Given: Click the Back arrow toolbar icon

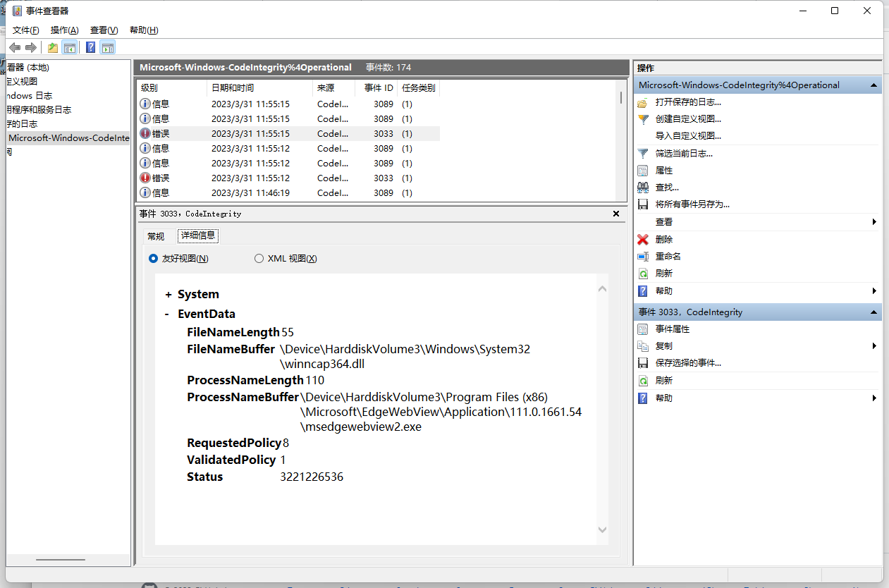Looking at the screenshot, I should pos(14,47).
